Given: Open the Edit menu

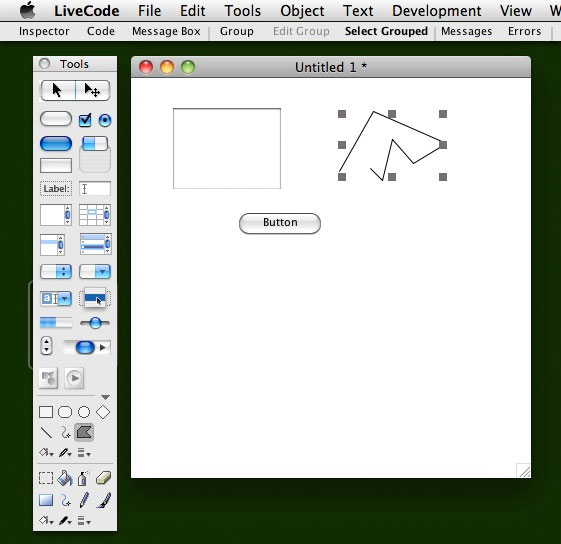Looking at the screenshot, I should [x=192, y=11].
